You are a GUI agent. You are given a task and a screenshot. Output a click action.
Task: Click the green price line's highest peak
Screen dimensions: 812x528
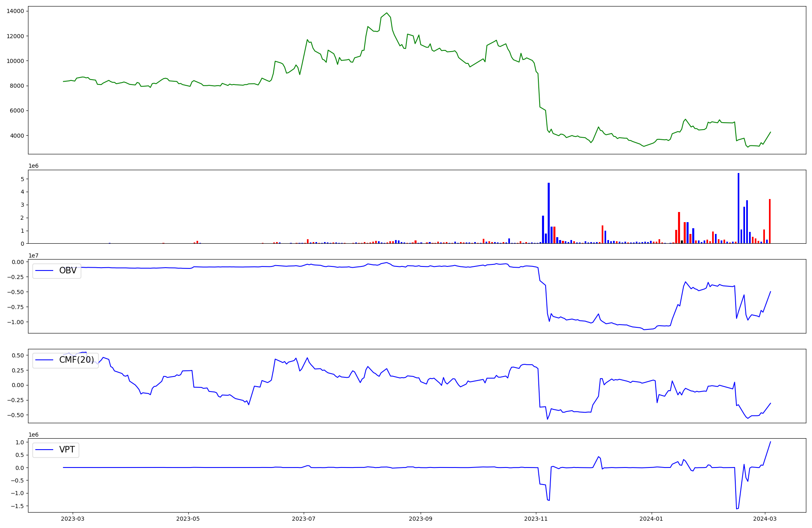(x=387, y=13)
